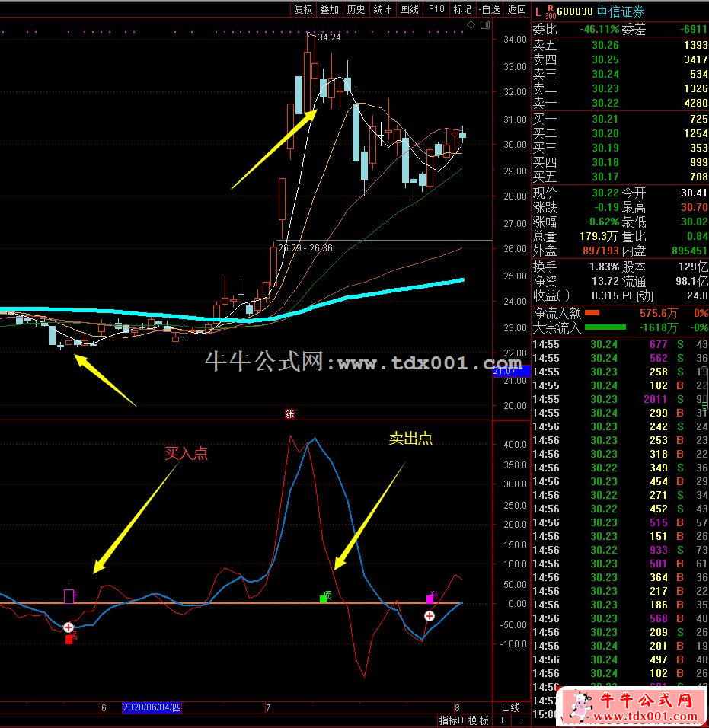Zoom in the chart with plus button
709x728 pixels.
(x=503, y=720)
